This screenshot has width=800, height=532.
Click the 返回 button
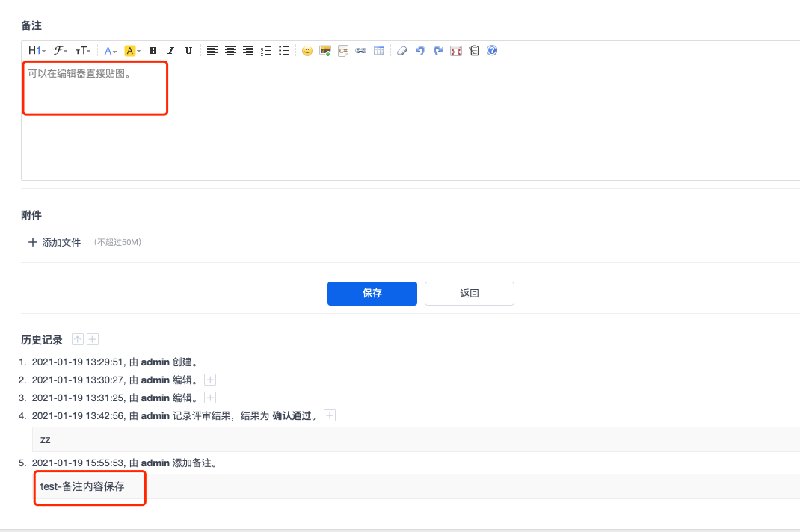click(470, 294)
